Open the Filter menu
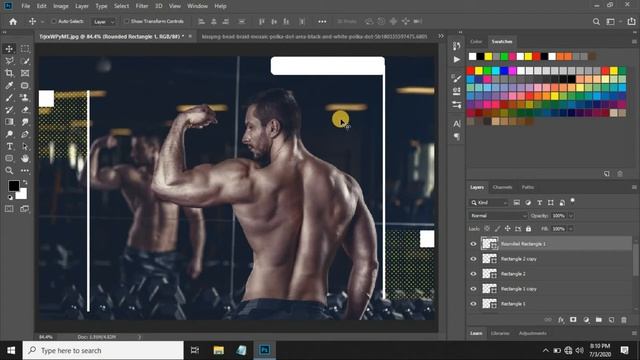This screenshot has height=360, width=640. click(x=142, y=6)
